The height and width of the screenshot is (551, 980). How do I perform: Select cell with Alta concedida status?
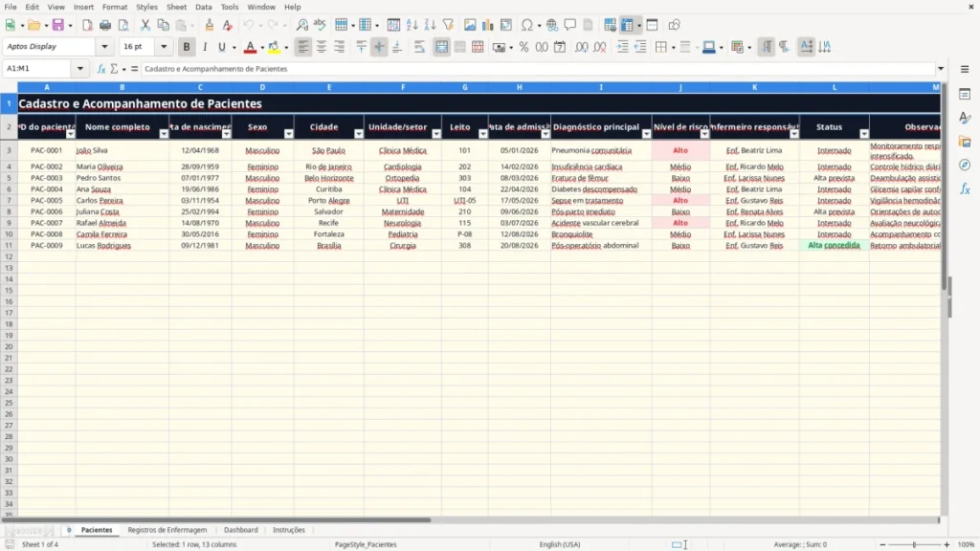tap(834, 246)
